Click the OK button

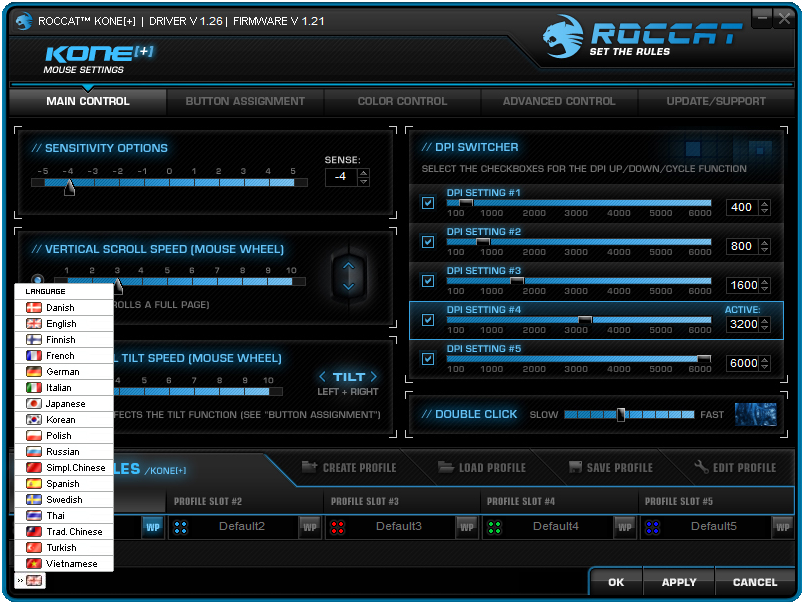(x=616, y=582)
